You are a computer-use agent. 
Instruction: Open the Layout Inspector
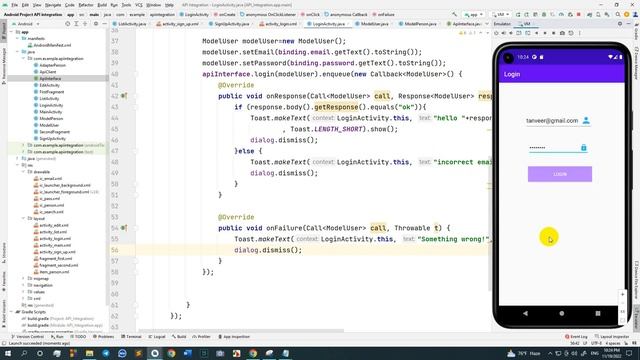pyautogui.click(x=612, y=337)
